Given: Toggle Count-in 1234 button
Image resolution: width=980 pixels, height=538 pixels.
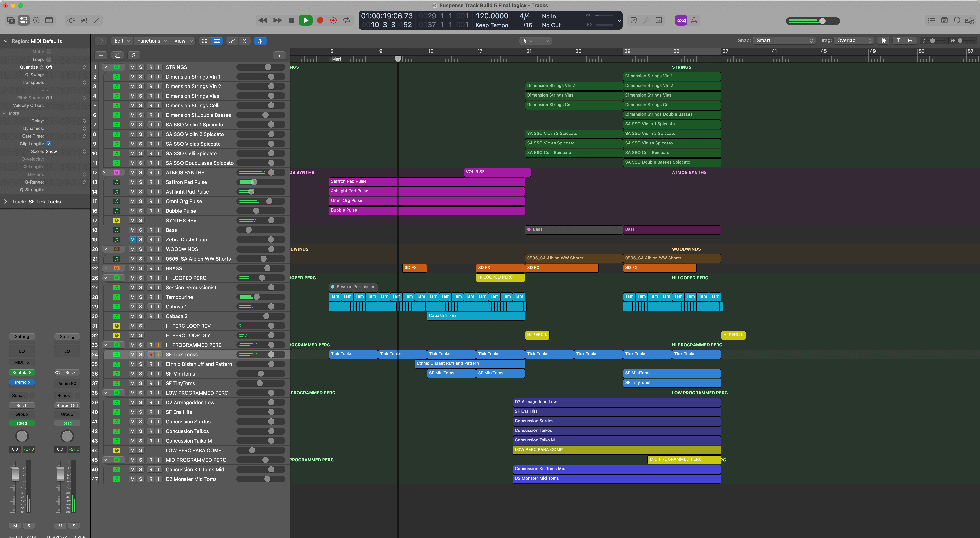Looking at the screenshot, I should point(681,21).
